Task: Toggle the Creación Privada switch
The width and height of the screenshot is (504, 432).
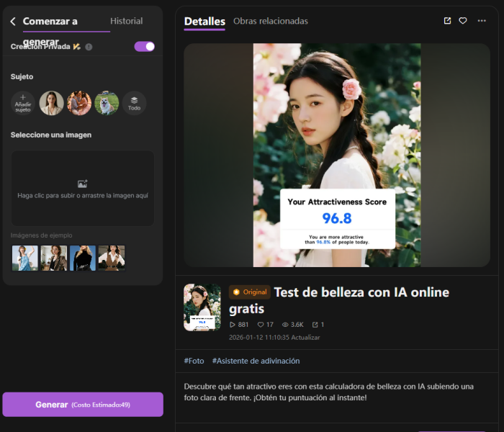Action: 144,47
